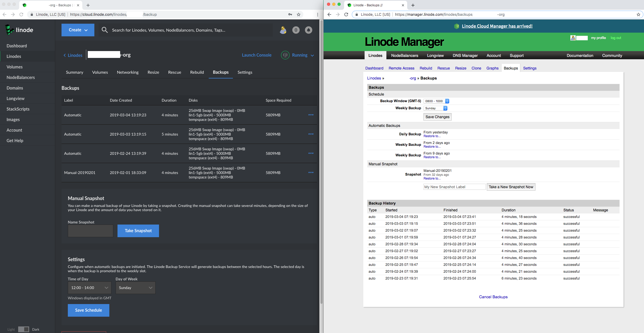Screen dimensions: 644x333
Task: Click the Name Snapshot input field
Action: pos(90,231)
